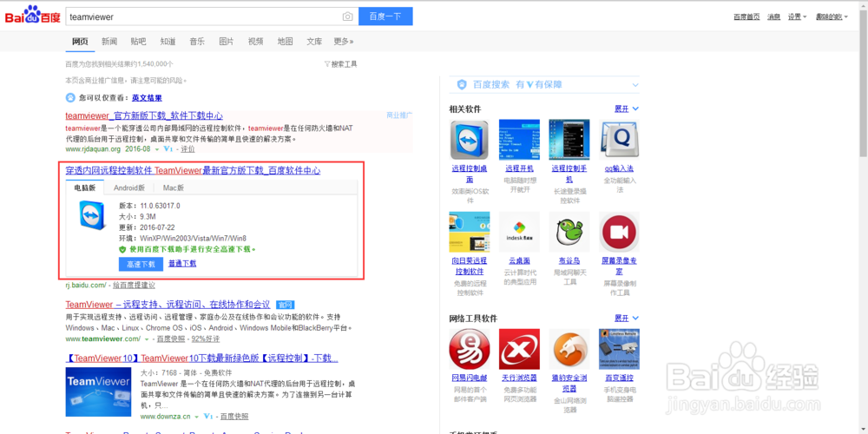Open 百度快照 for downza.cn result
The width and height of the screenshot is (868, 434).
point(234,417)
